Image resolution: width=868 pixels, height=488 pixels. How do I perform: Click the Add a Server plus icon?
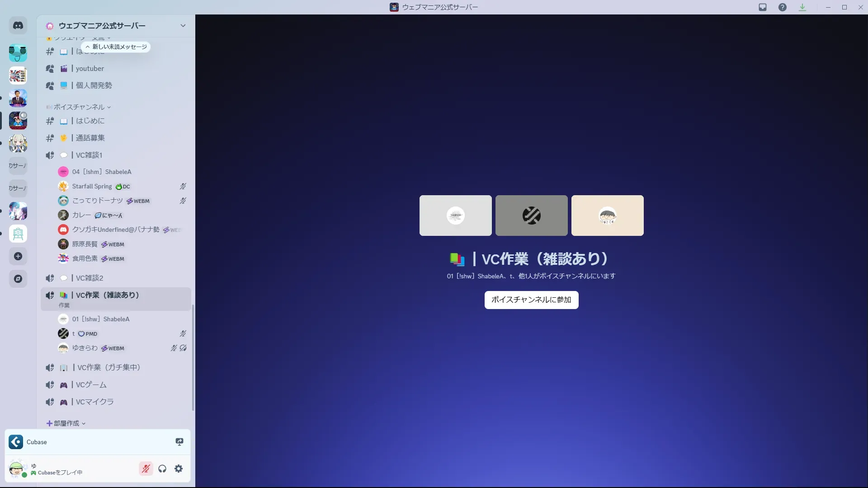click(18, 256)
